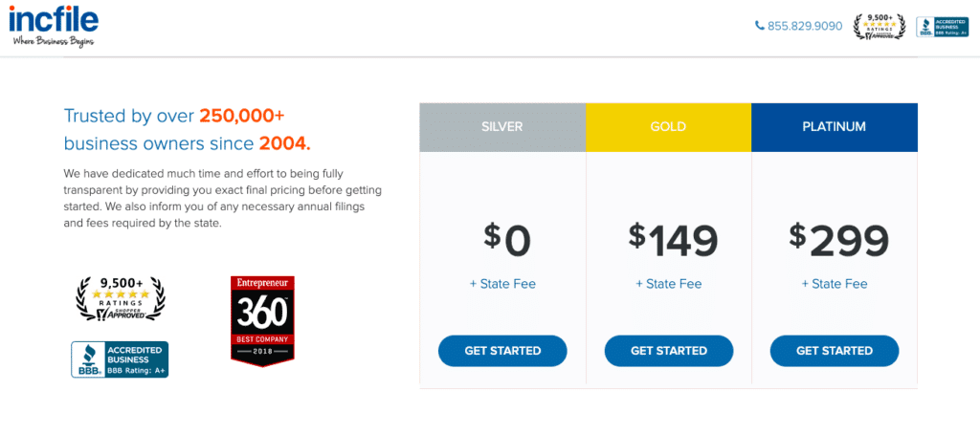The width and height of the screenshot is (980, 434).
Task: Click the incfile logo in header
Action: (54, 26)
